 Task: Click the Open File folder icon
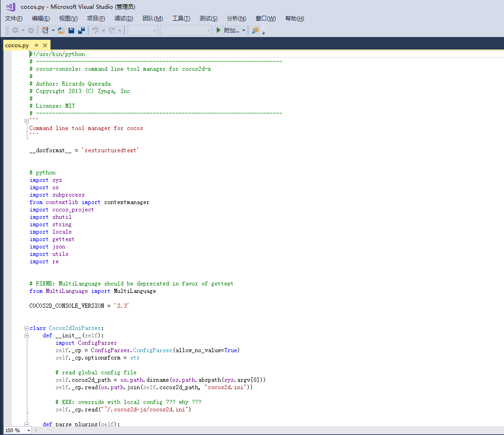[61, 31]
